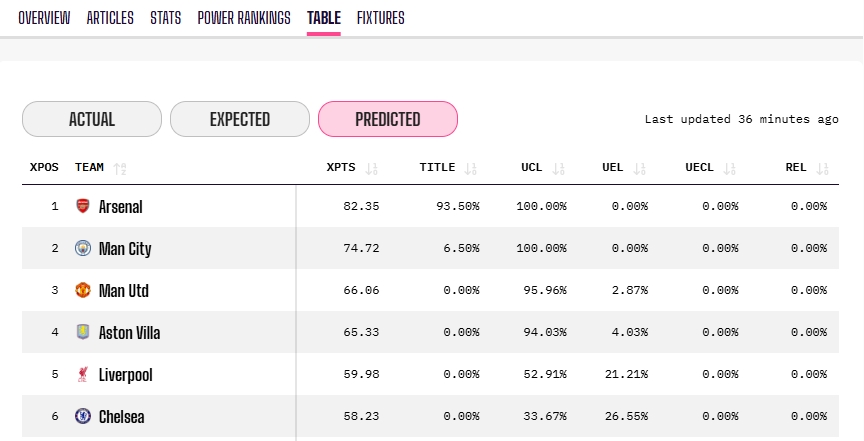This screenshot has width=864, height=441.
Task: Click the Chelsea club crest icon
Action: tap(83, 416)
